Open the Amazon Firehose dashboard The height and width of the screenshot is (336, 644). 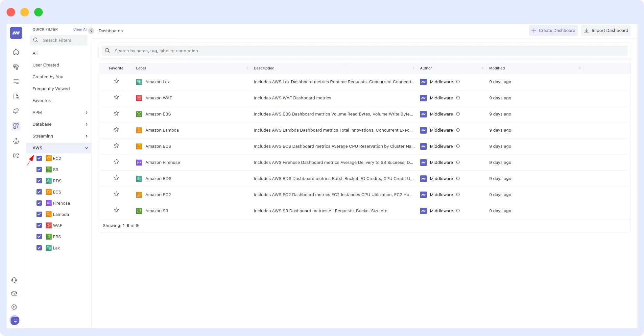163,163
